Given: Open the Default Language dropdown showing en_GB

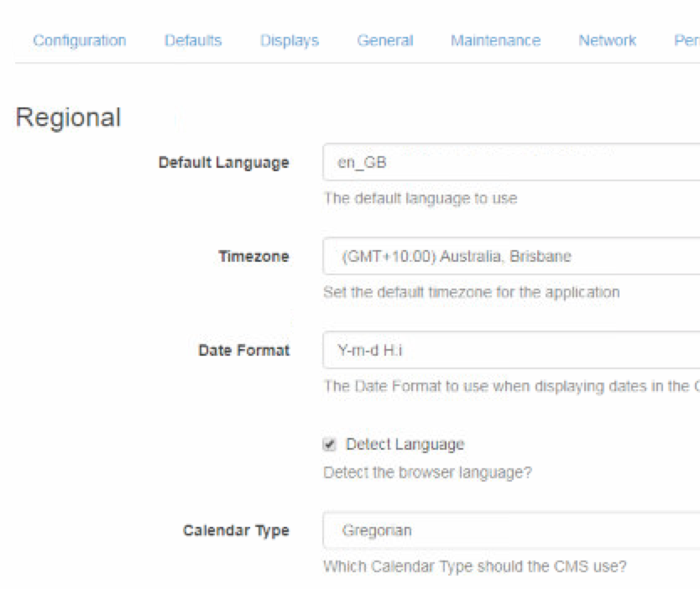Looking at the screenshot, I should (510, 163).
